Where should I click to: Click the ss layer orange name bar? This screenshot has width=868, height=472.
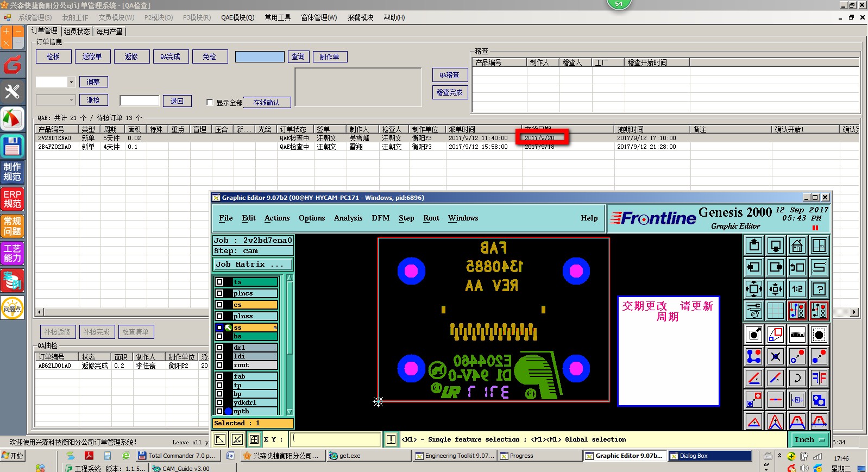tap(255, 328)
